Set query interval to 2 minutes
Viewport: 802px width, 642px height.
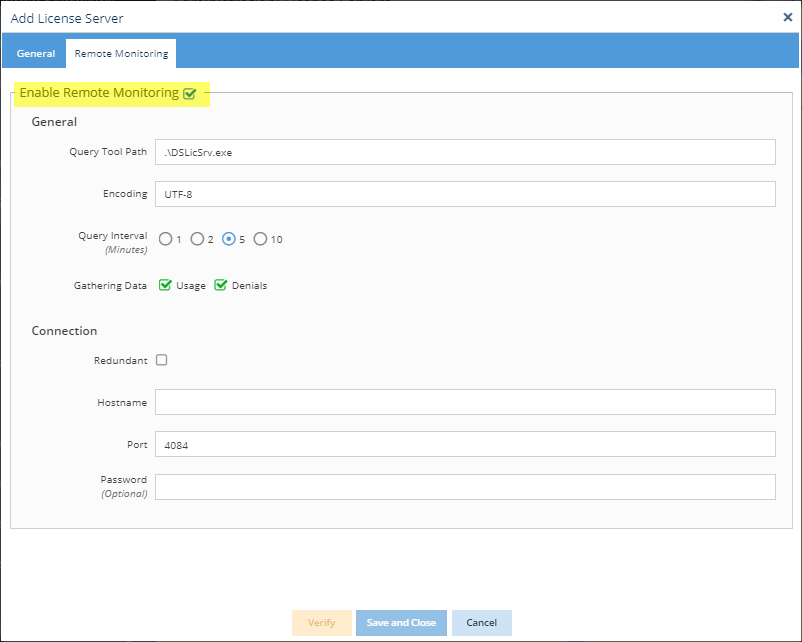(197, 239)
